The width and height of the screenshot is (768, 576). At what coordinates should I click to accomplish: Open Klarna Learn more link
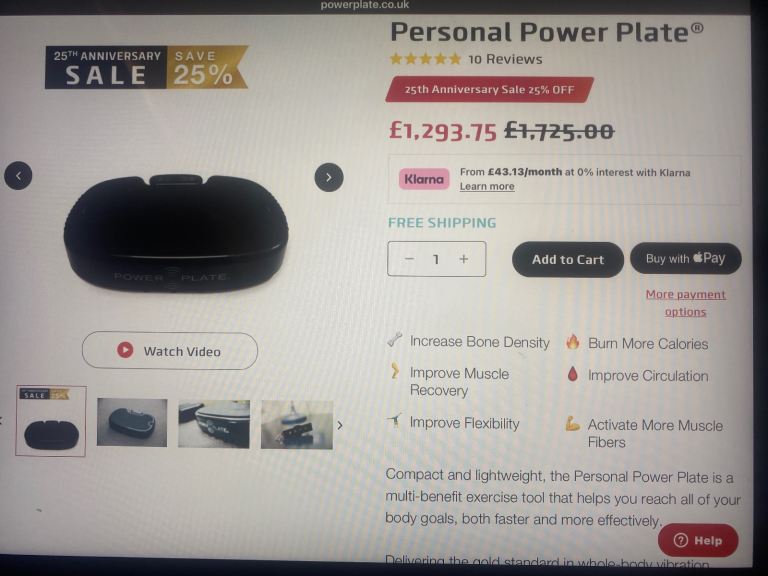487,186
